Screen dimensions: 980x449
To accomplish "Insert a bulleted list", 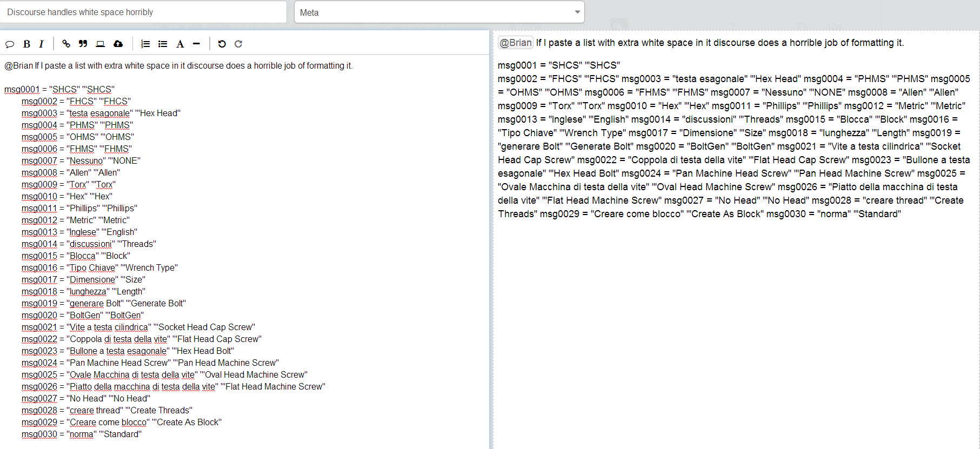I will (x=163, y=44).
